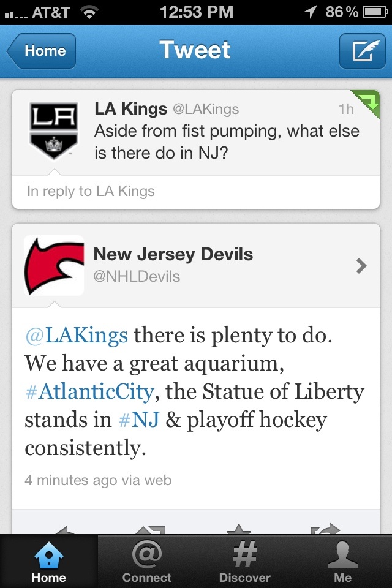The width and height of the screenshot is (392, 588).
Task: Expand New Jersey Devils profile chevron
Action: (x=361, y=266)
